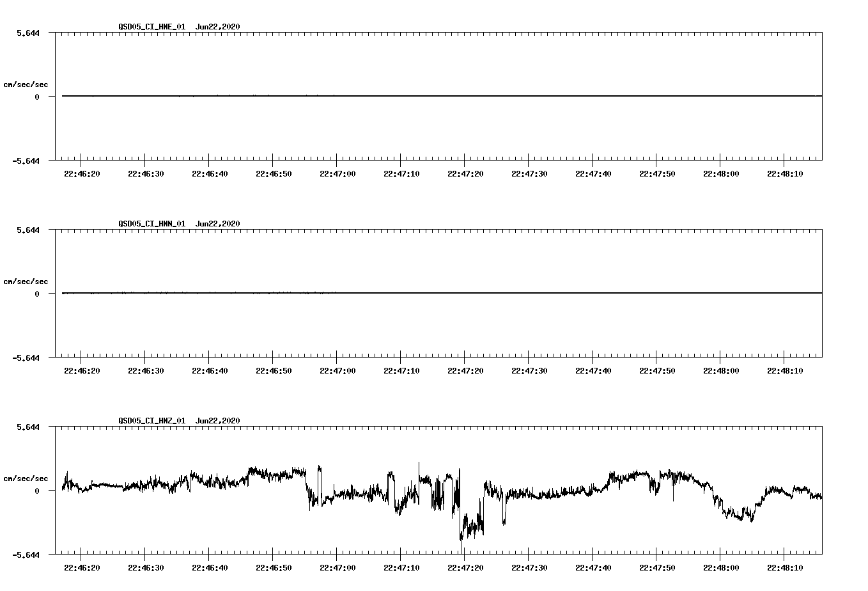868x591 pixels.
Task: Select the Jun22,2020 date on HNN plot
Action: tap(218, 224)
